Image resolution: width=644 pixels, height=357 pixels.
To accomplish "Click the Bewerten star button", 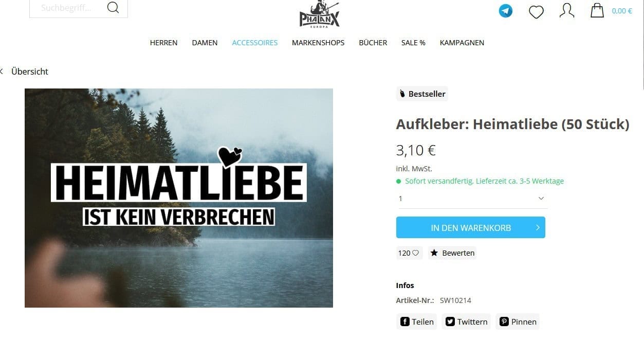I will [452, 253].
